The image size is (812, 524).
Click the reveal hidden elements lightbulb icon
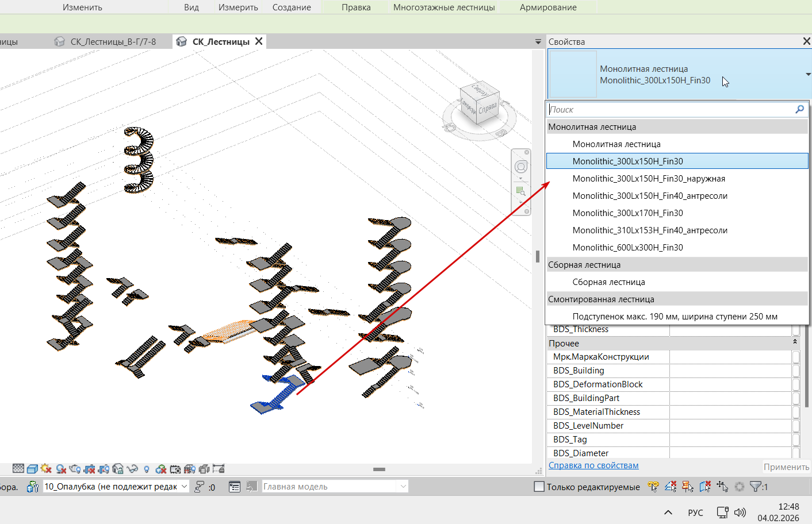(x=147, y=469)
